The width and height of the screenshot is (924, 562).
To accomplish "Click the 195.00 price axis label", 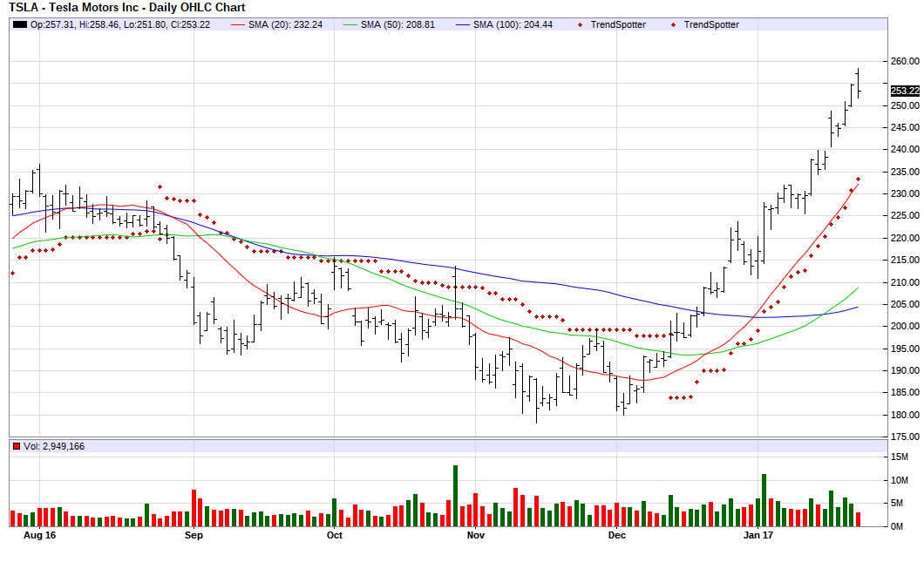I will (x=905, y=349).
